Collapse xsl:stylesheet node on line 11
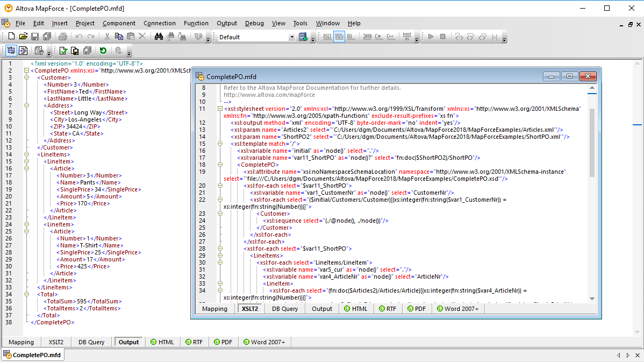Image resolution: width=644 pixels, height=362 pixels. click(220, 109)
